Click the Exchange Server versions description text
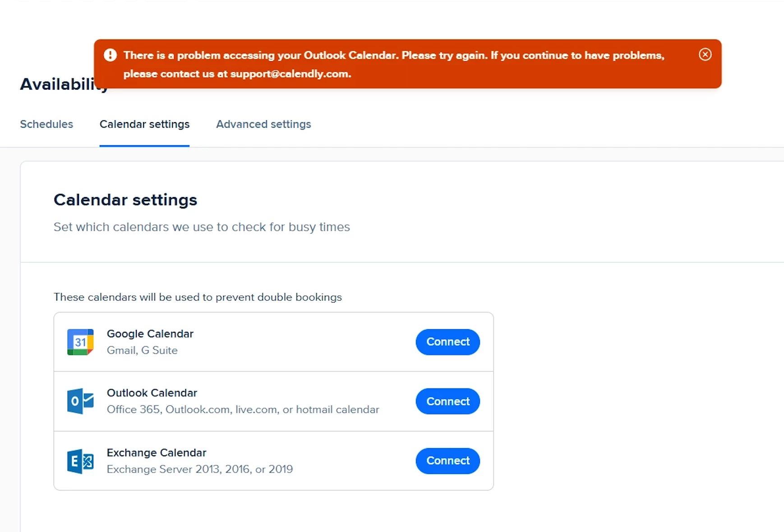 point(199,469)
